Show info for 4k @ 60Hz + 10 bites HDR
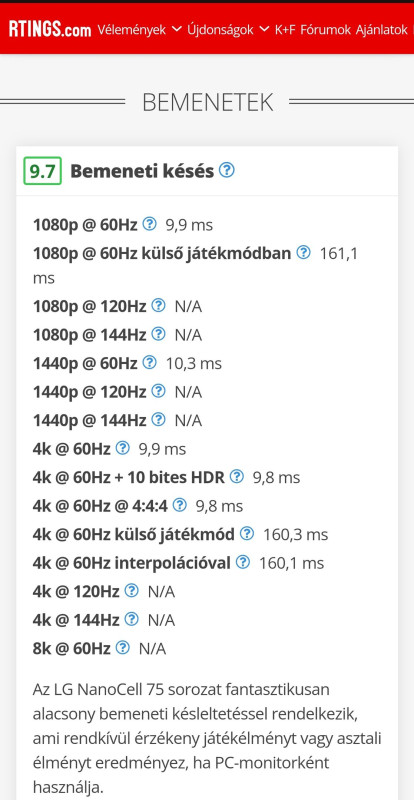Image resolution: width=414 pixels, height=800 pixels. point(236,477)
